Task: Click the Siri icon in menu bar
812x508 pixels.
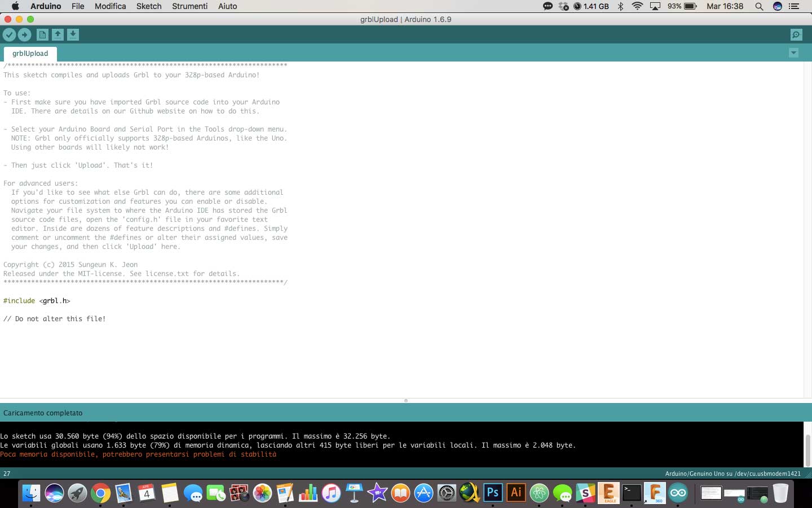Action: (x=777, y=6)
